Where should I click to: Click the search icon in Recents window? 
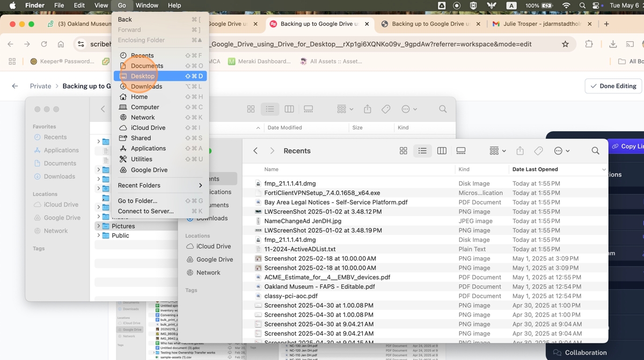coord(595,151)
